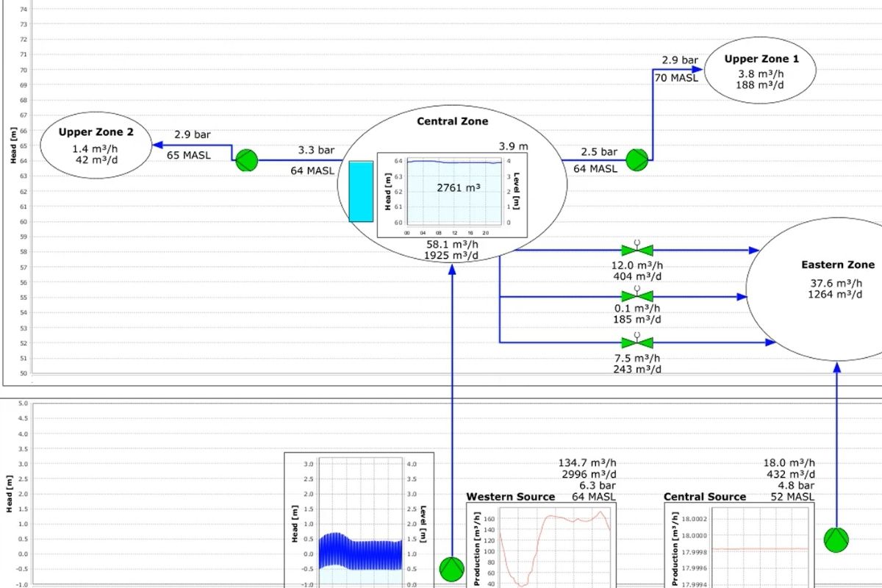Select the valve with 7.5 m³/h flow

[x=637, y=342]
